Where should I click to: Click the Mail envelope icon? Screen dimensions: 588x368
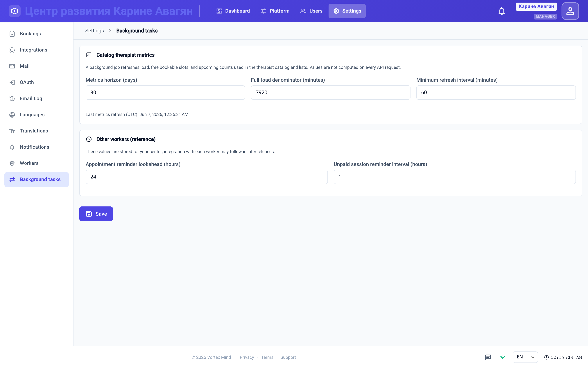12,66
